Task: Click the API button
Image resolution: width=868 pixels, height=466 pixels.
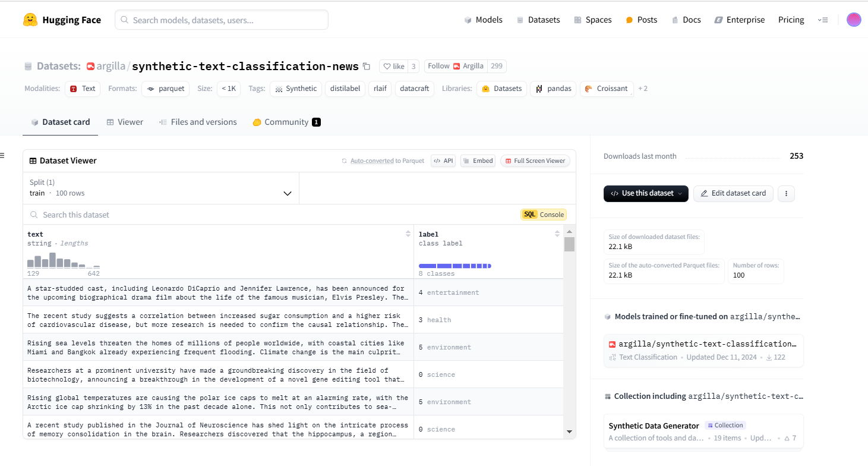Action: tap(443, 160)
